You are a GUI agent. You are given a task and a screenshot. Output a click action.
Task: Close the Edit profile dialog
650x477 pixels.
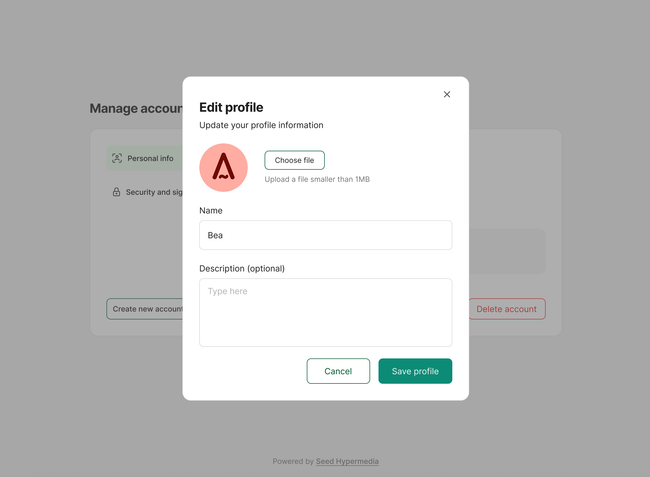(x=447, y=95)
